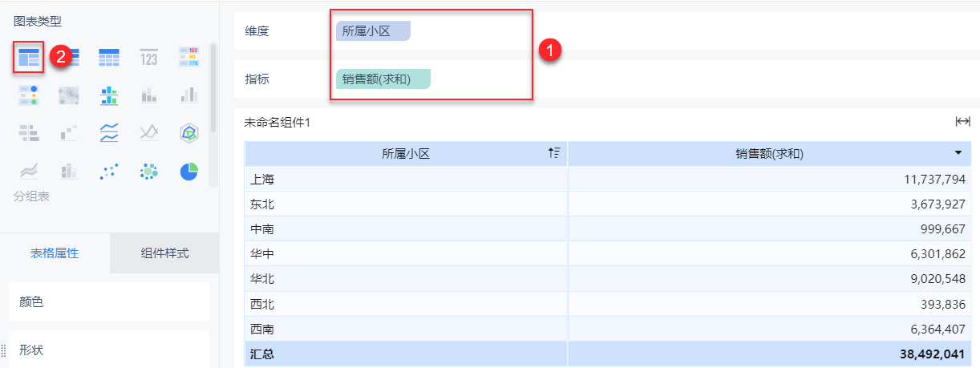The width and height of the screenshot is (980, 368).
Task: Pick the bubble cluster chart type
Action: click(149, 171)
